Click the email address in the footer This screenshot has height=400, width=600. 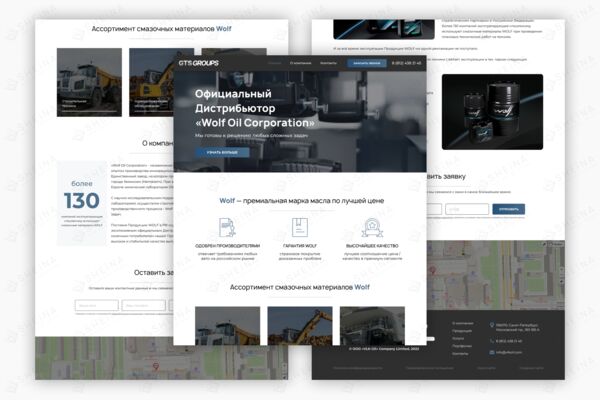pos(509,352)
